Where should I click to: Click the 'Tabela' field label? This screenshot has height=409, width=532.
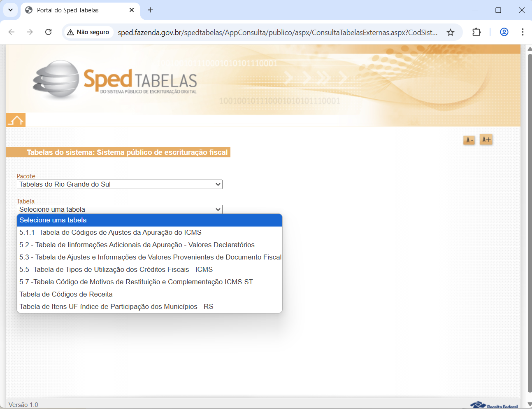tap(26, 201)
